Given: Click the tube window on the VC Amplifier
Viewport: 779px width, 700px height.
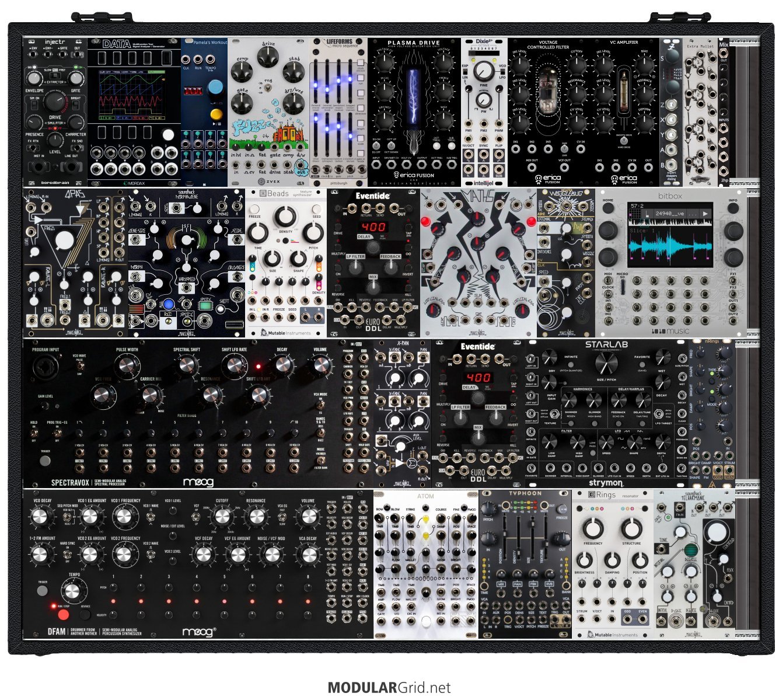Looking at the screenshot, I should coord(624,91).
